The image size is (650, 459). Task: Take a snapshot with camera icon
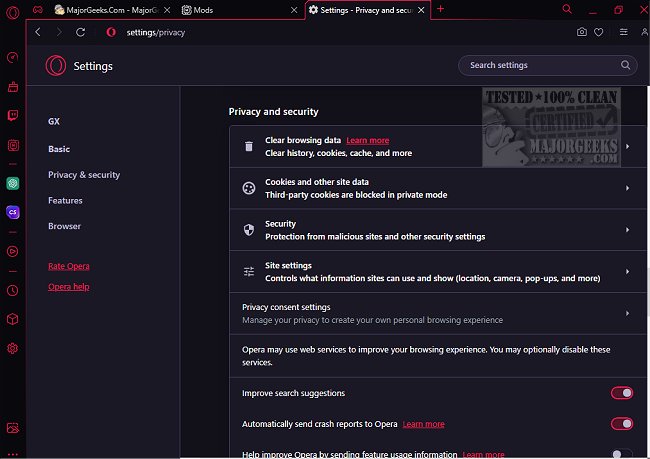582,32
